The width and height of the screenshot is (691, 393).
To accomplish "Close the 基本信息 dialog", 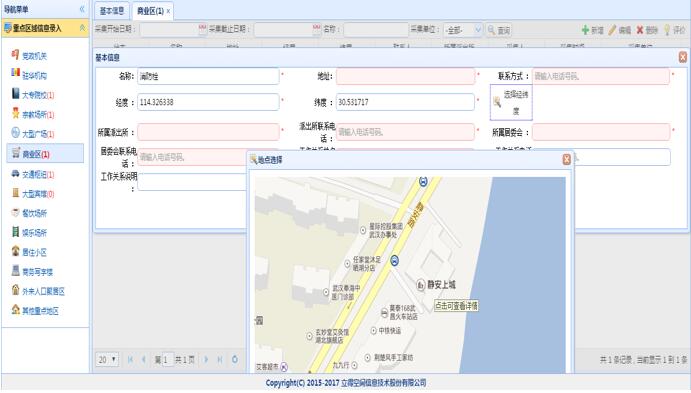I will pos(682,57).
